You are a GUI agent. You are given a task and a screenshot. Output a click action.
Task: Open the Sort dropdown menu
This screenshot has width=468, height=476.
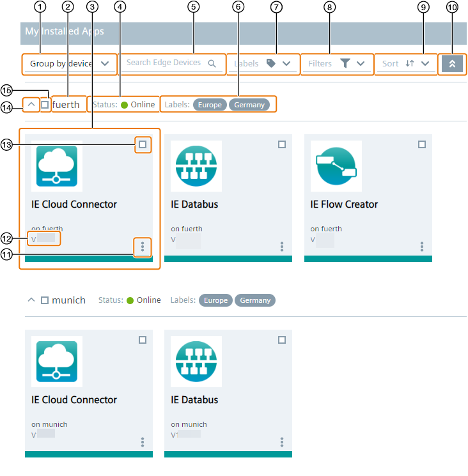click(x=405, y=64)
